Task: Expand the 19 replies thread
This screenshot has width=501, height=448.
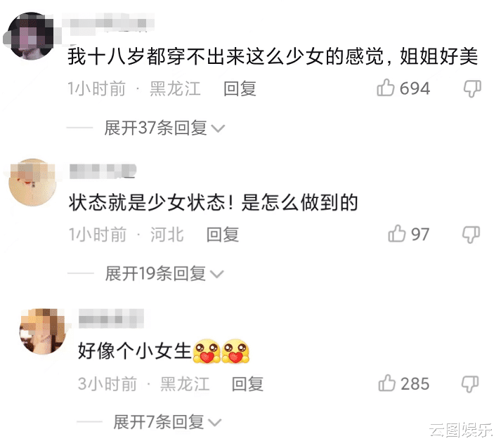Action: (164, 274)
